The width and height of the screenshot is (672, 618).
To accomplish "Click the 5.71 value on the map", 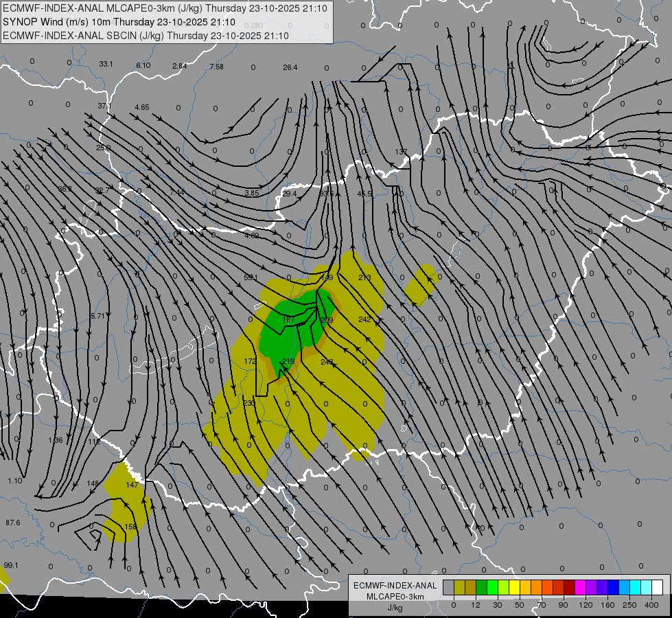I will tap(97, 316).
